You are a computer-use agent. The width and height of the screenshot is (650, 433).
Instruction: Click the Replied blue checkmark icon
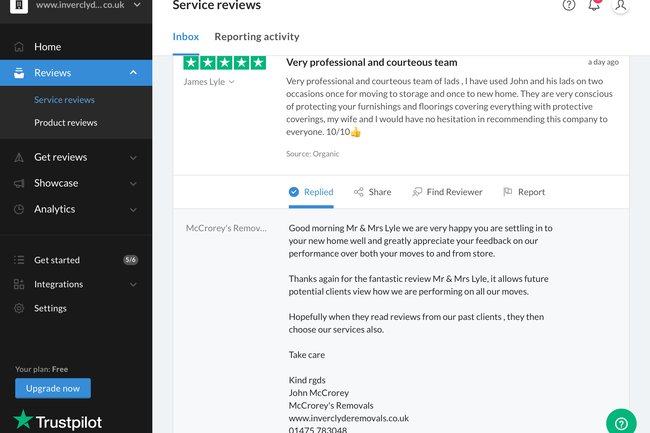point(294,192)
